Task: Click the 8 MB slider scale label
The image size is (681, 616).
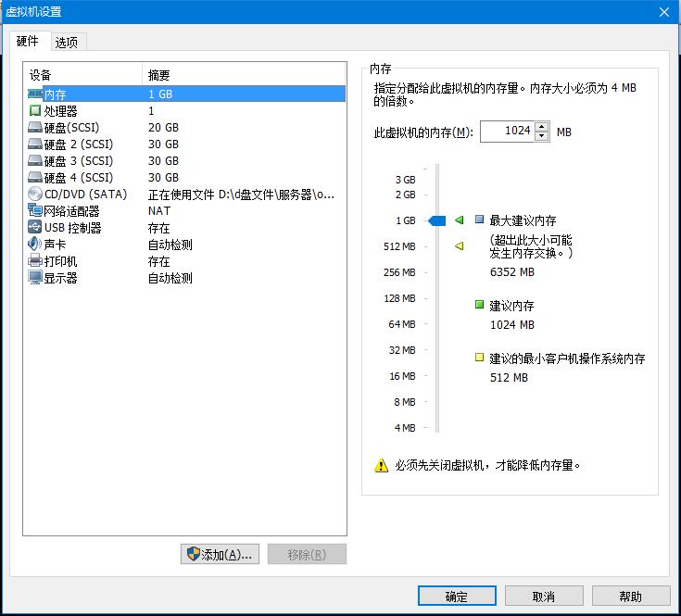Action: click(x=405, y=402)
